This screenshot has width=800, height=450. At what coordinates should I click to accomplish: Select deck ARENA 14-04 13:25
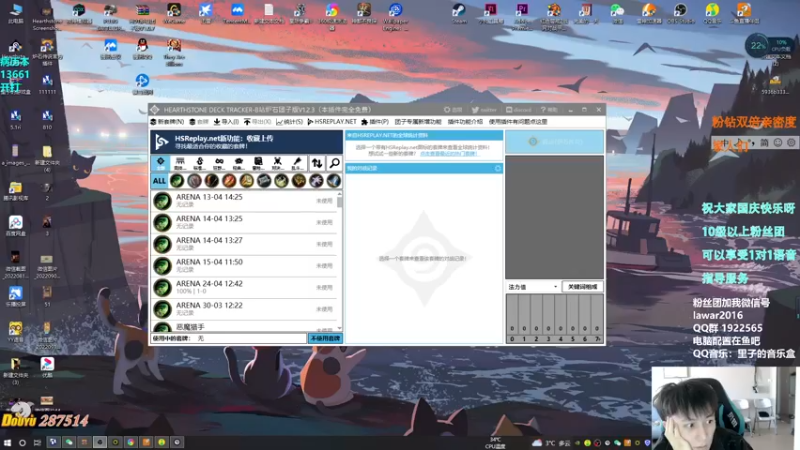point(244,222)
